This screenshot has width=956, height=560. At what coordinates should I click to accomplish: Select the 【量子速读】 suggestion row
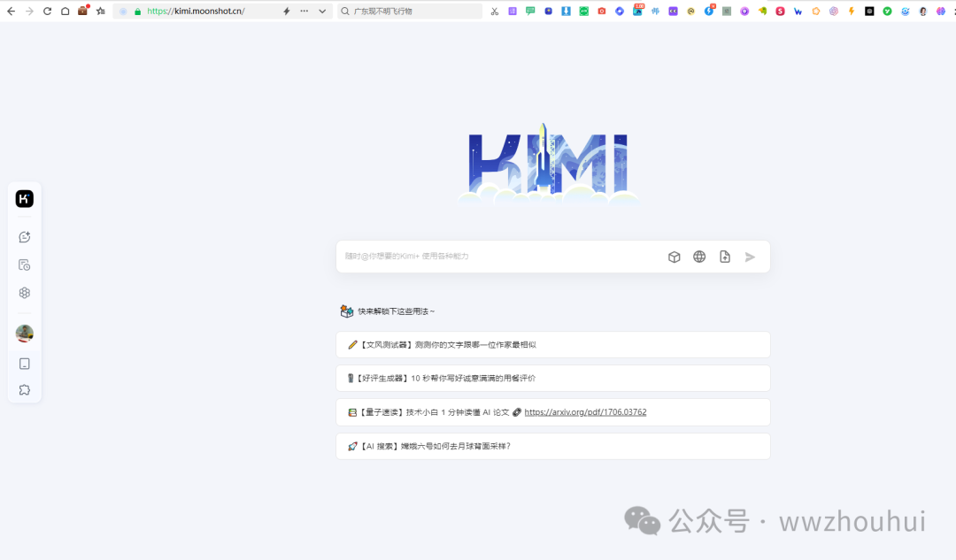pos(553,412)
